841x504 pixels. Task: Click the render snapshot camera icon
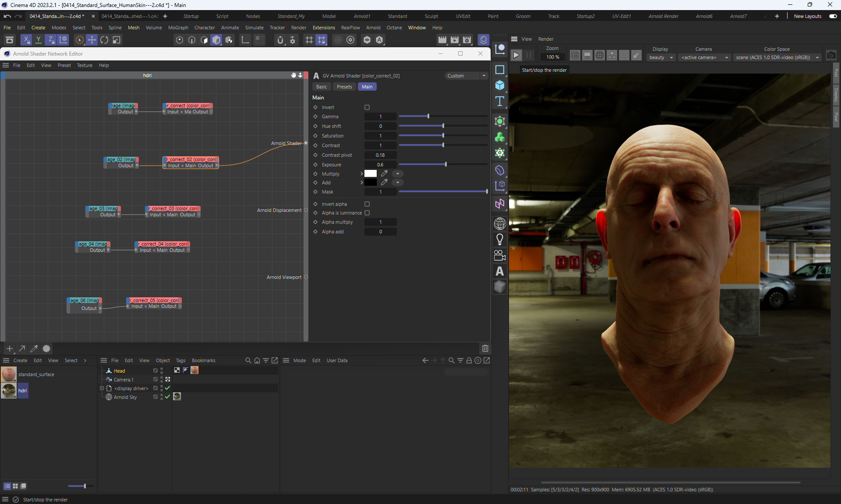point(831,55)
